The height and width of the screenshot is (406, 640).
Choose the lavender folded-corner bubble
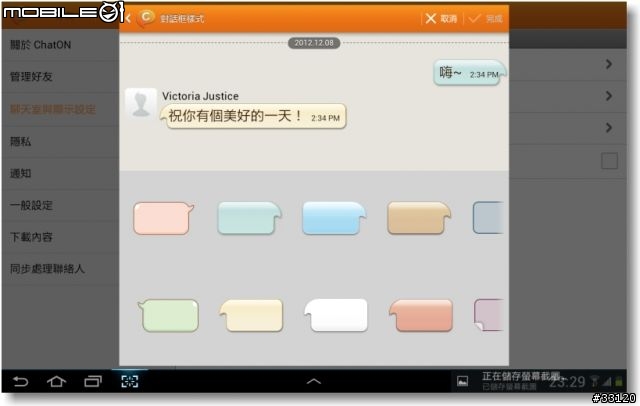pos(489,315)
